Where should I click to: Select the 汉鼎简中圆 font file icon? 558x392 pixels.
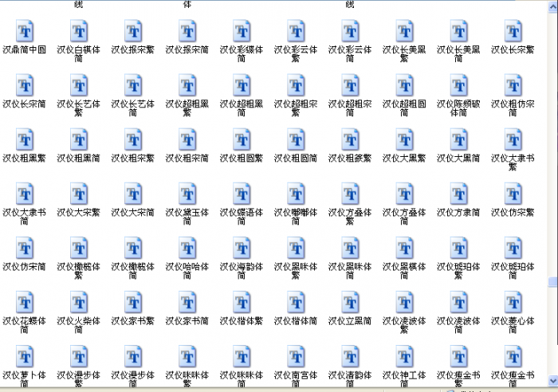tap(25, 31)
